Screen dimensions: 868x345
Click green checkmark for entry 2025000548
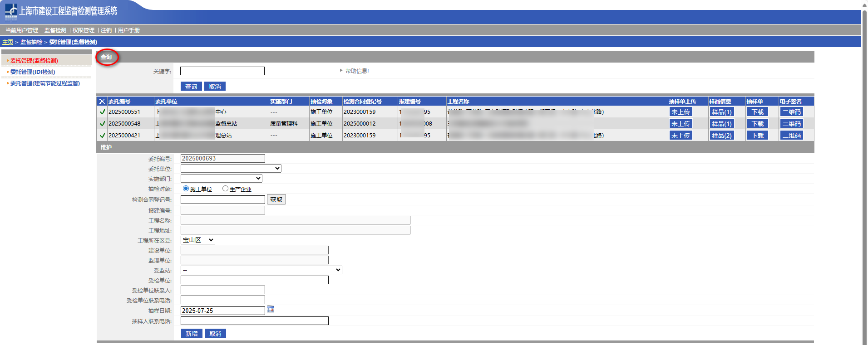point(102,124)
